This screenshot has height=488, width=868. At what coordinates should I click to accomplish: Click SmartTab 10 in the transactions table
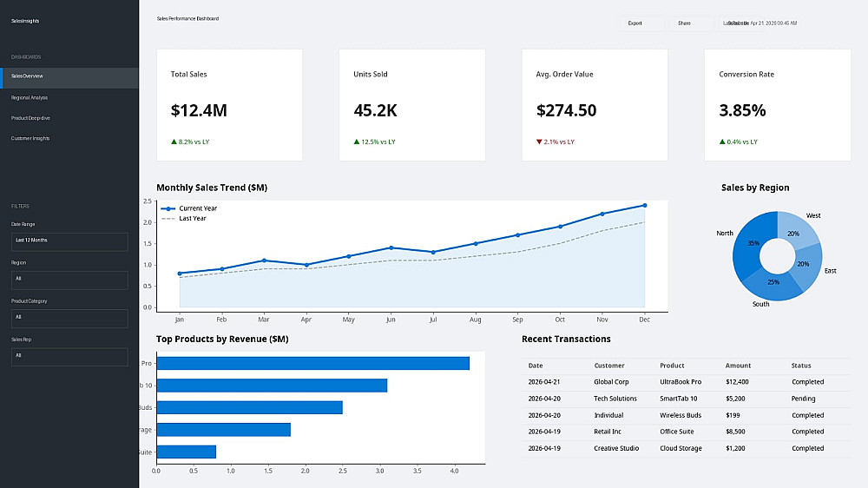(678, 399)
